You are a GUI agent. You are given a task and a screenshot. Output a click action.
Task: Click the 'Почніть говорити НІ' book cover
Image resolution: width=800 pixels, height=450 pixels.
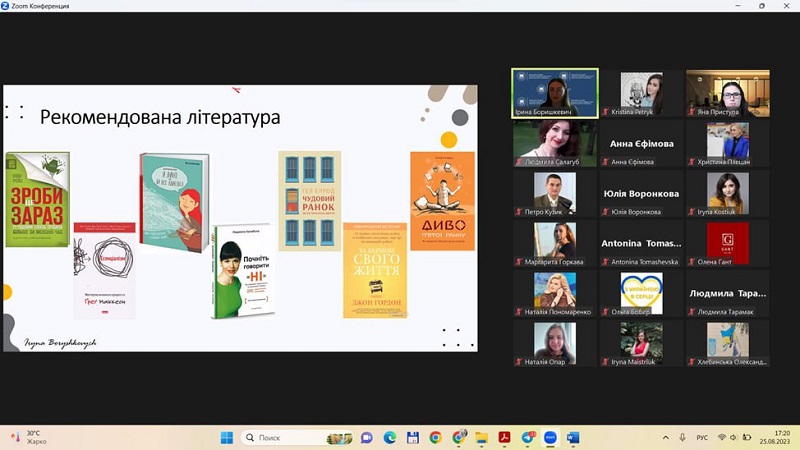pos(243,271)
